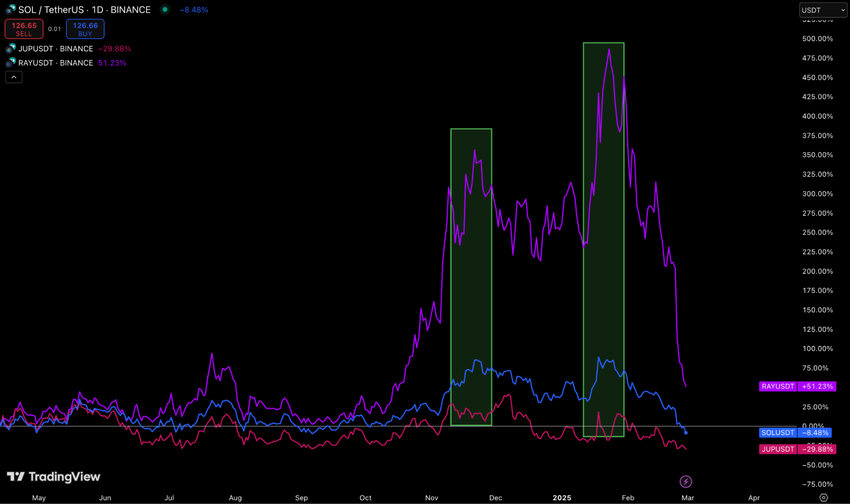This screenshot has height=504, width=850.
Task: Click the Aug label on time axis
Action: [x=235, y=498]
